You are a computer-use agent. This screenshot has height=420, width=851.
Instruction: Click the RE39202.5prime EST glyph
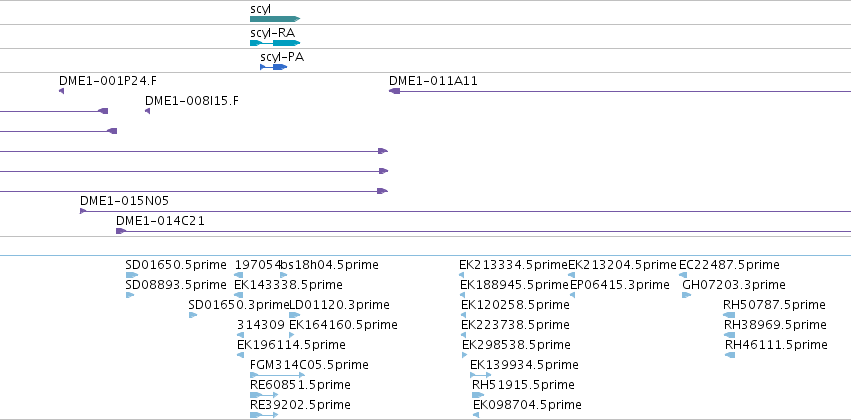[264, 415]
